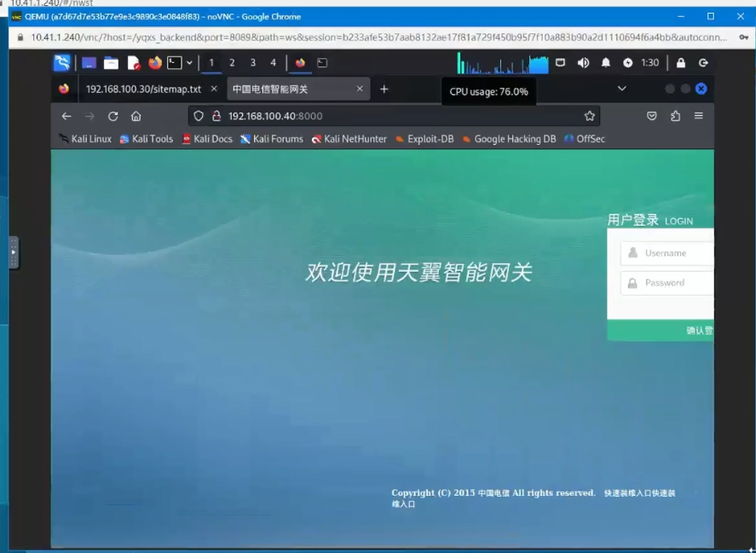Open the notifications bell icon

pyautogui.click(x=606, y=63)
